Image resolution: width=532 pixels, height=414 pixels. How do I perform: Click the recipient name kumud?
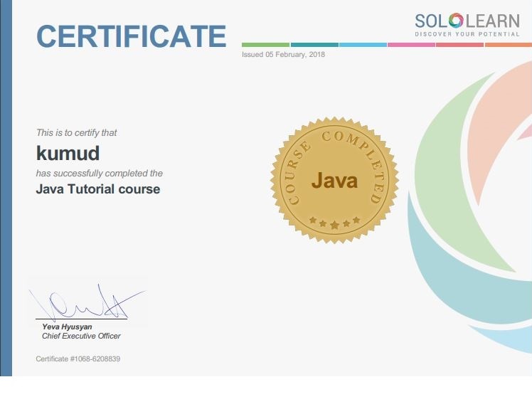[x=68, y=153]
